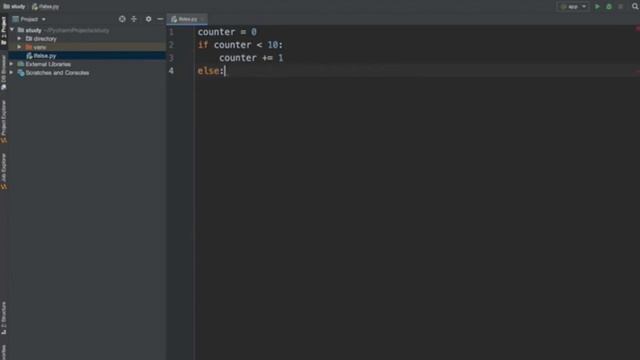Open Search Everywhere magnifier icon
The width and height of the screenshot is (640, 360).
[635, 7]
